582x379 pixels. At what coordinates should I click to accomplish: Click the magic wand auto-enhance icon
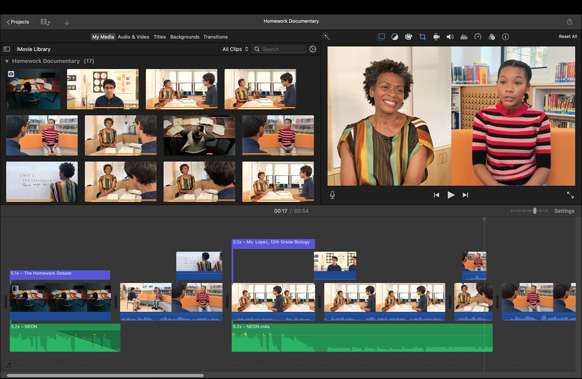[326, 36]
